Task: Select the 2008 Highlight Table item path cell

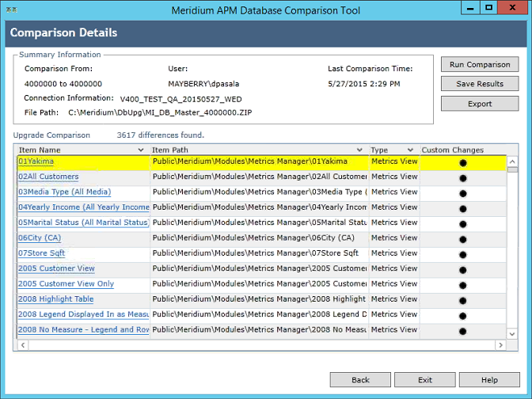Action: pos(259,299)
